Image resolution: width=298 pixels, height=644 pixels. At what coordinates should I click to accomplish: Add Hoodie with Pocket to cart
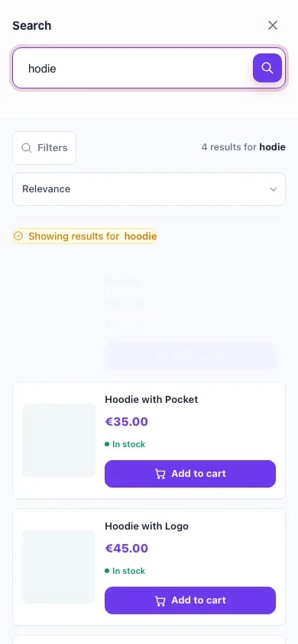(x=190, y=474)
